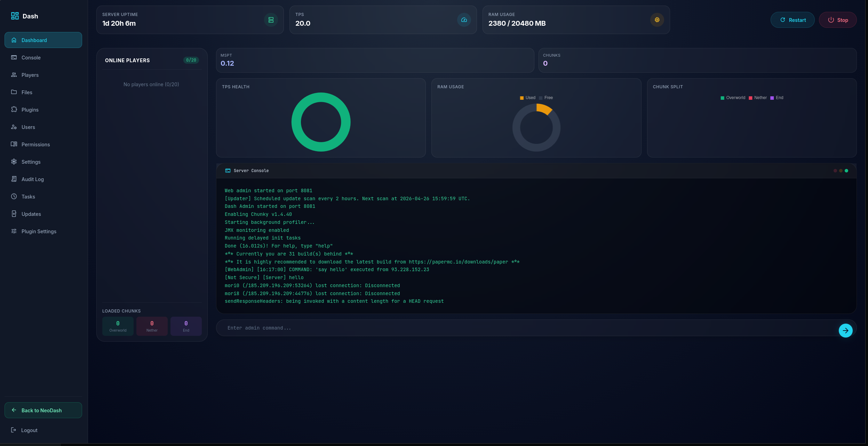The image size is (868, 446).
Task: Click the back arrow icon beside Back to NeoDash
Action: click(x=14, y=410)
